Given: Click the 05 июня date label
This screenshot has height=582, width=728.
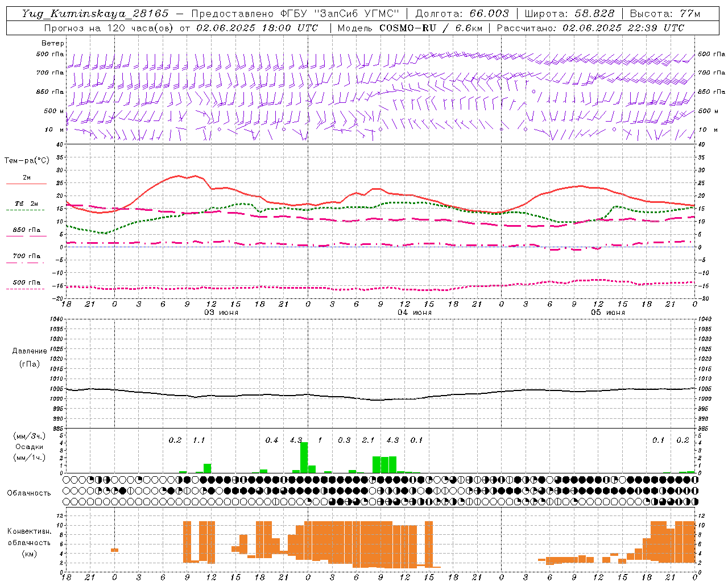Looking at the screenshot, I should tap(607, 313).
